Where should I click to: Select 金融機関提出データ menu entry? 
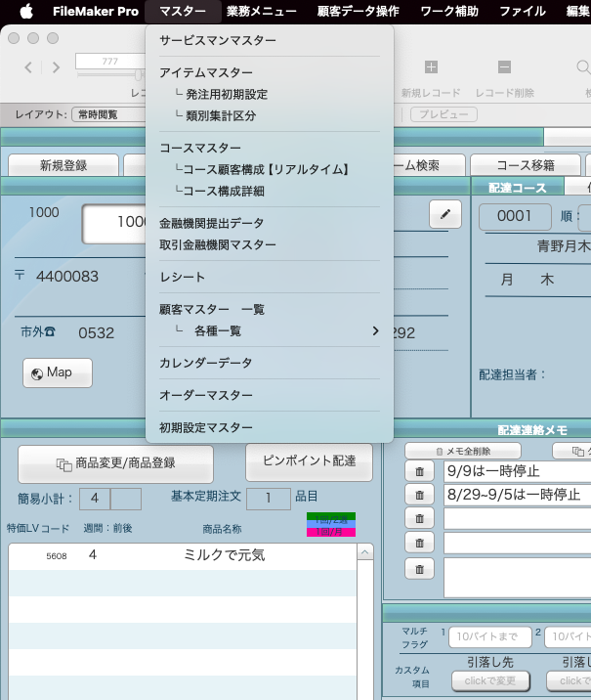tap(270, 223)
